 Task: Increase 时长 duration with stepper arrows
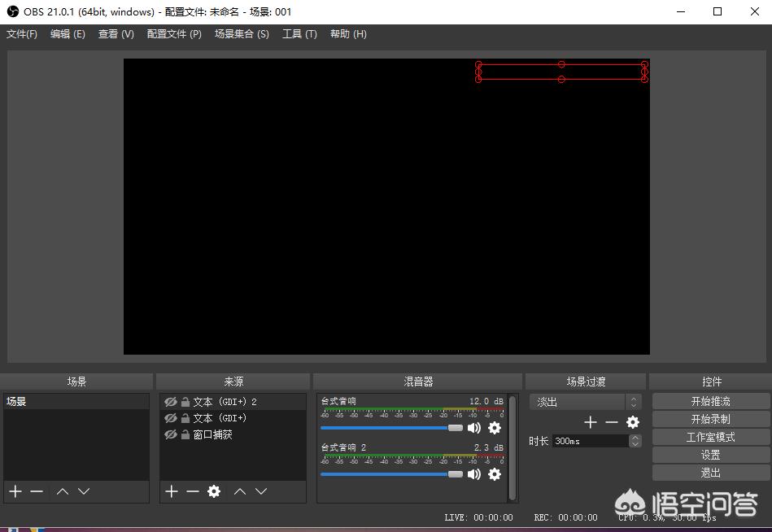635,438
